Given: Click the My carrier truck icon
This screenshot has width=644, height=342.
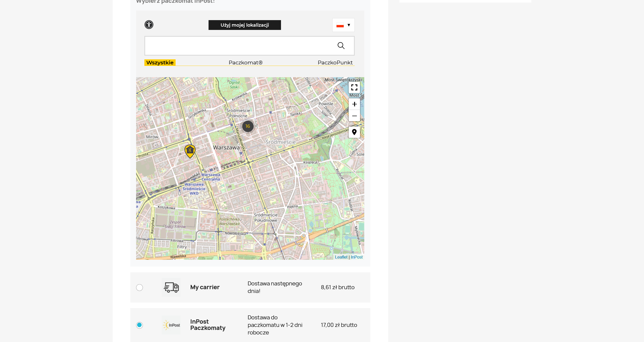Looking at the screenshot, I should [171, 287].
